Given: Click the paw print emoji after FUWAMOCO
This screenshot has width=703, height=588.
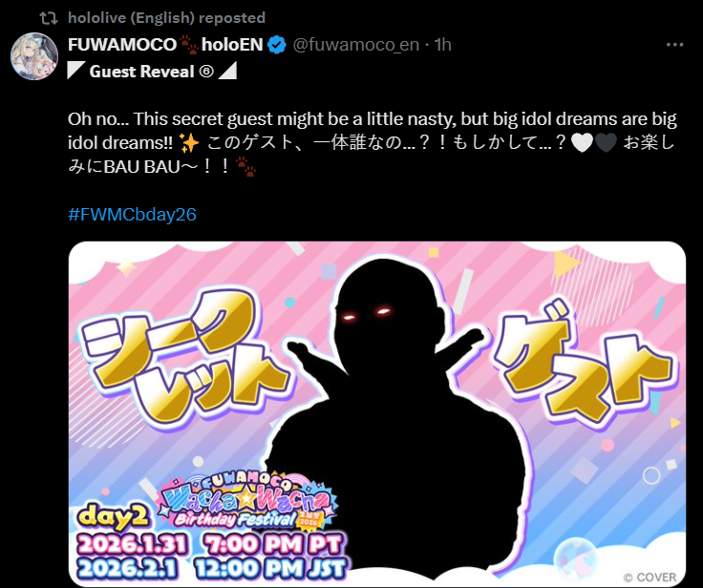Looking at the screenshot, I should pos(189,45).
